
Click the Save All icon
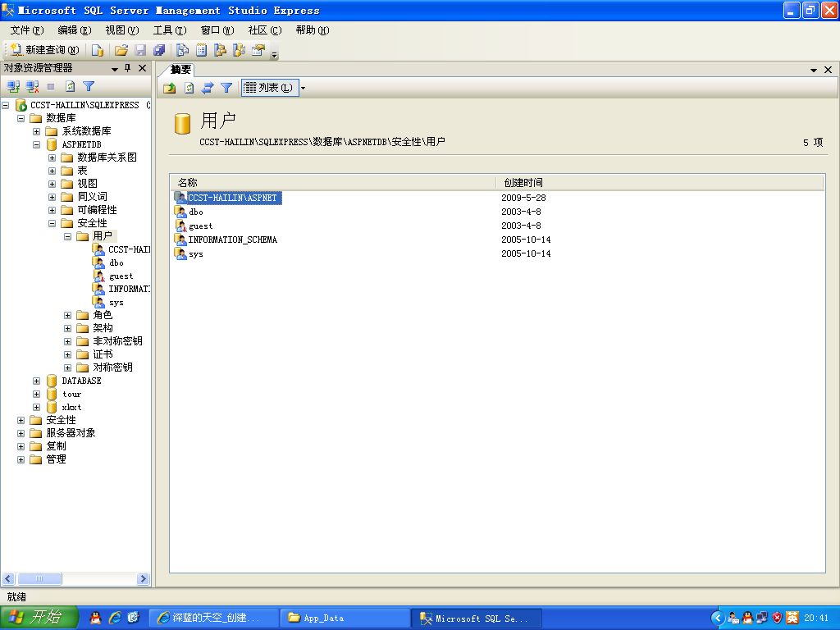(159, 50)
